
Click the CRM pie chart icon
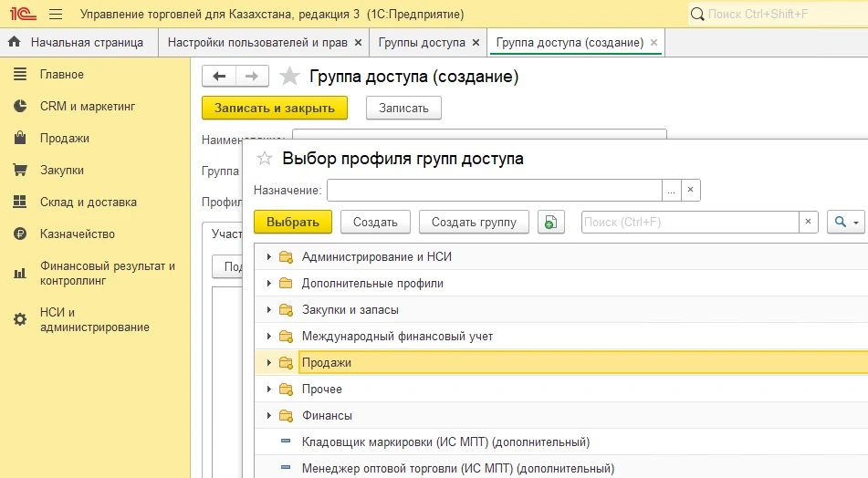tap(20, 106)
